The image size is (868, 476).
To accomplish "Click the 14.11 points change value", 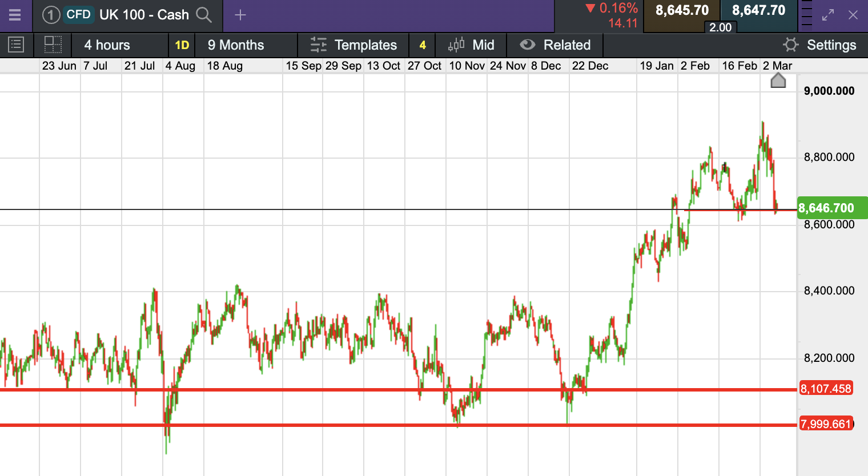I will 622,23.
